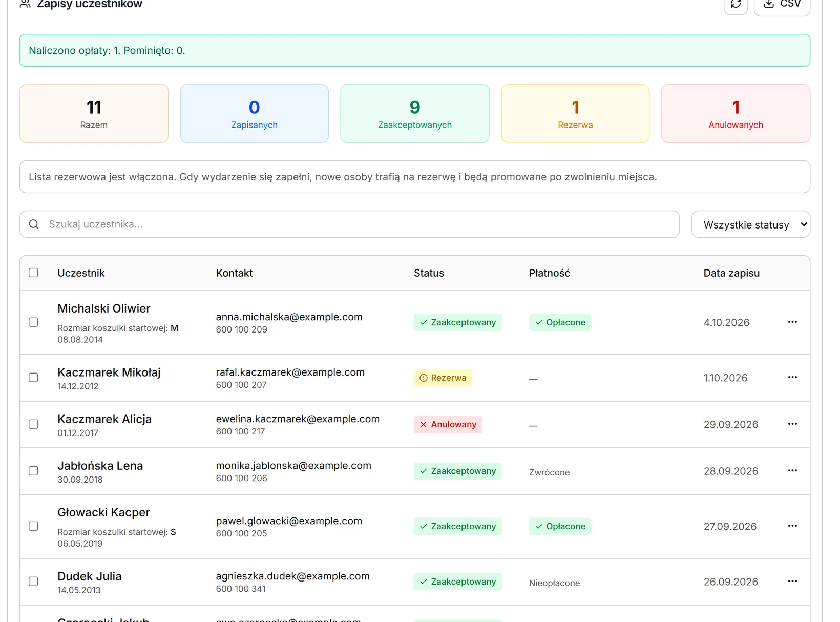The width and height of the screenshot is (840, 622).
Task: Select the Anulowanych summary card
Action: (x=736, y=114)
